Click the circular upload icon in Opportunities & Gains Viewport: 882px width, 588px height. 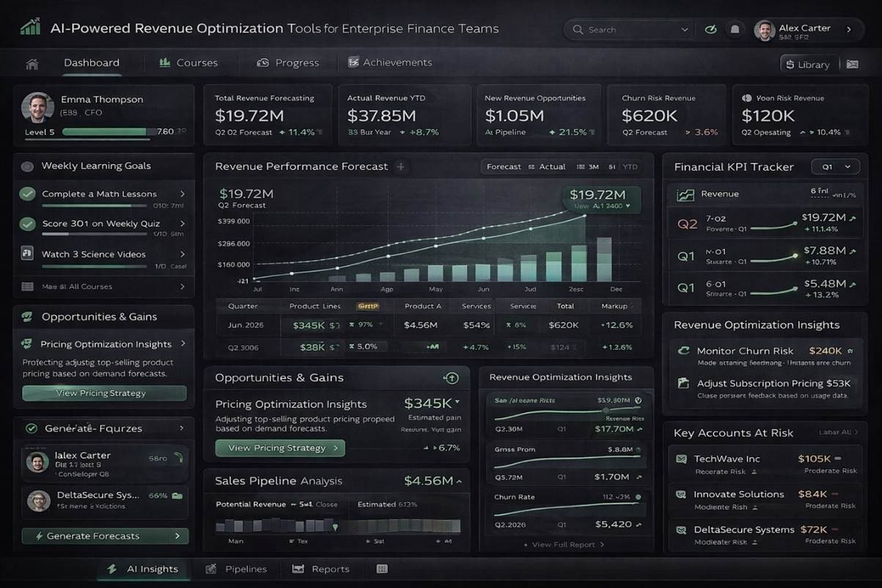(452, 378)
